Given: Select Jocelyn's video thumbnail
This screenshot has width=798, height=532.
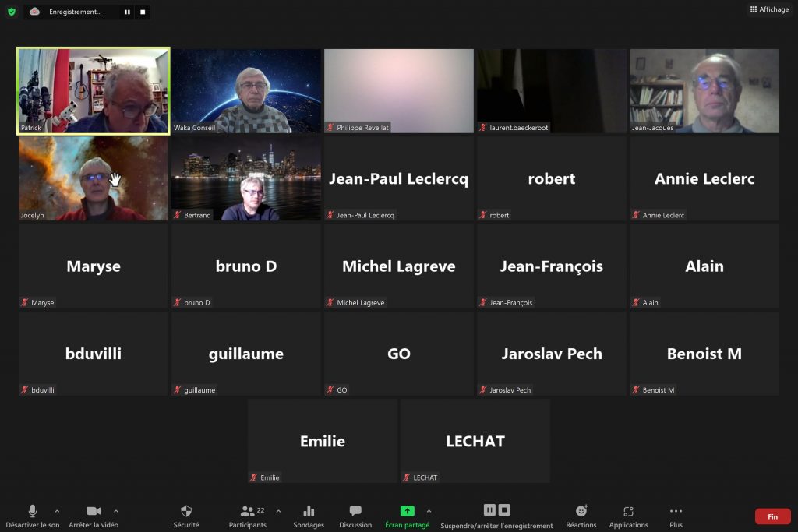Looking at the screenshot, I should 94,178.
